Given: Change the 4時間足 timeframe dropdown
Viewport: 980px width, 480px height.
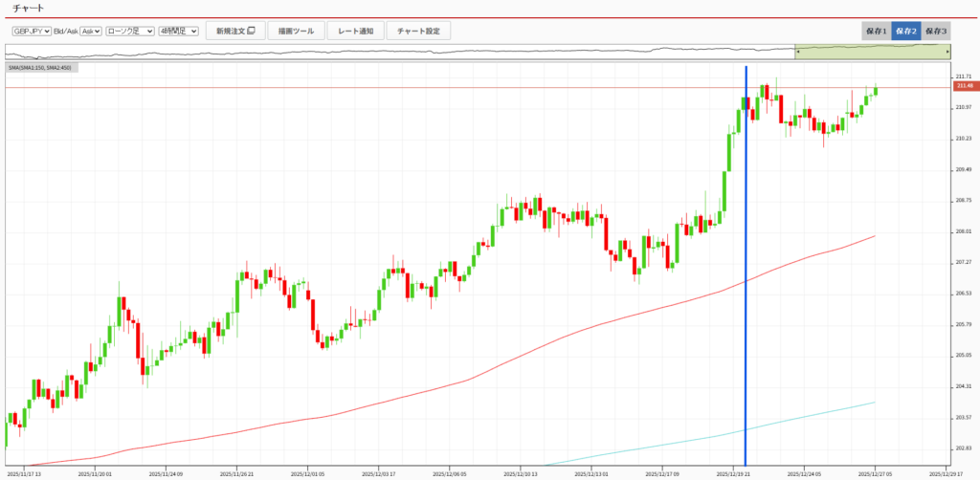Looking at the screenshot, I should pyautogui.click(x=178, y=32).
